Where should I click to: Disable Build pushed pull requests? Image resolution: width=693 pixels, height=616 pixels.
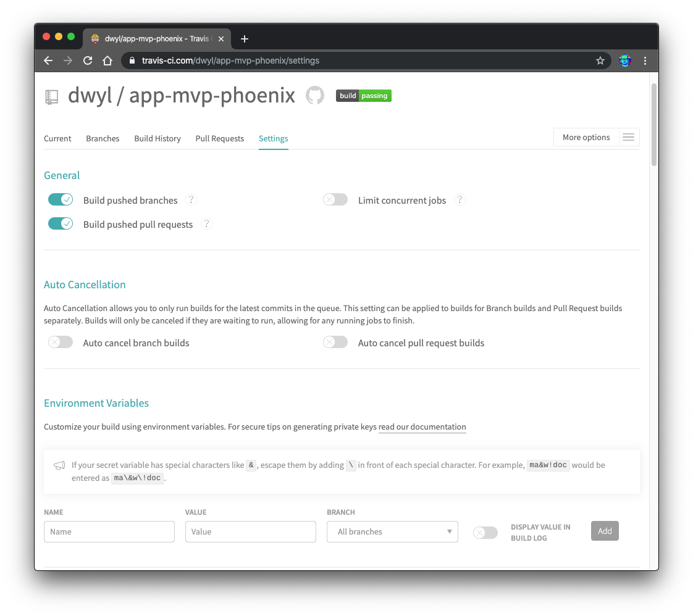tap(60, 223)
